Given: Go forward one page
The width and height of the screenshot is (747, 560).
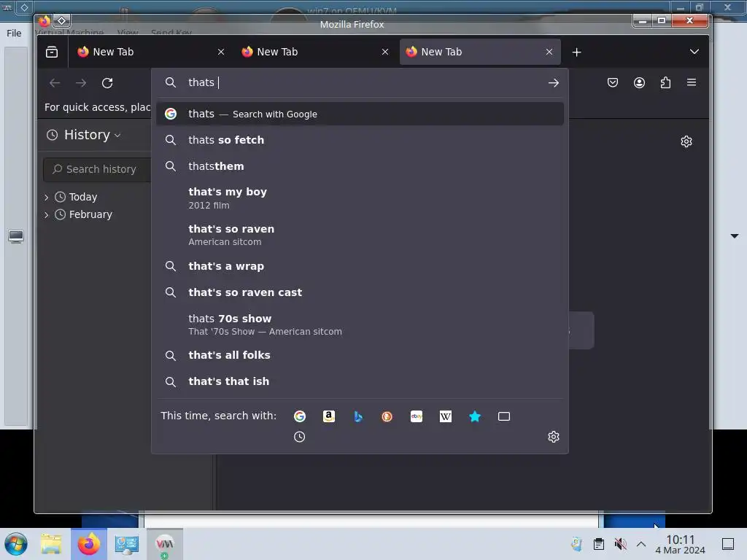Looking at the screenshot, I should tap(81, 83).
